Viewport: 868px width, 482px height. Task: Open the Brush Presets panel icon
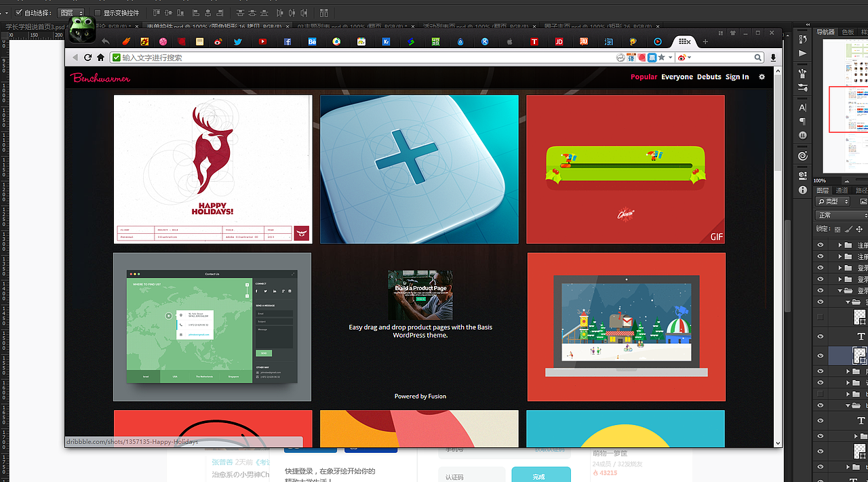click(x=803, y=87)
